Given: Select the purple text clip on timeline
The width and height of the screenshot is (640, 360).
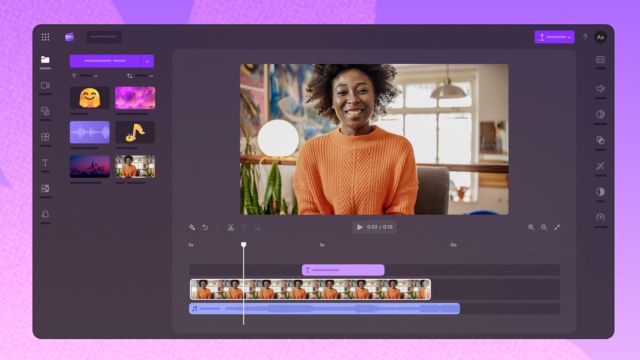Looking at the screenshot, I should [343, 270].
